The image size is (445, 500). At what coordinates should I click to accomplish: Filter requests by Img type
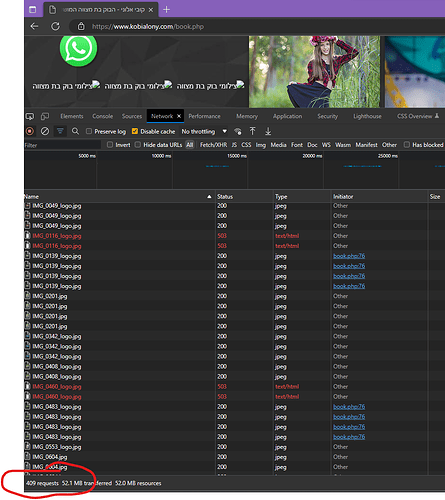coord(261,145)
